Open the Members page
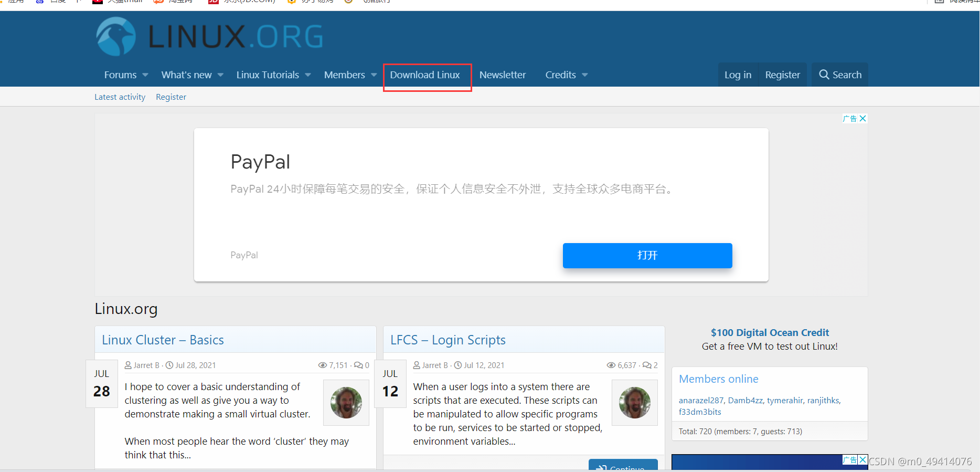 click(344, 75)
